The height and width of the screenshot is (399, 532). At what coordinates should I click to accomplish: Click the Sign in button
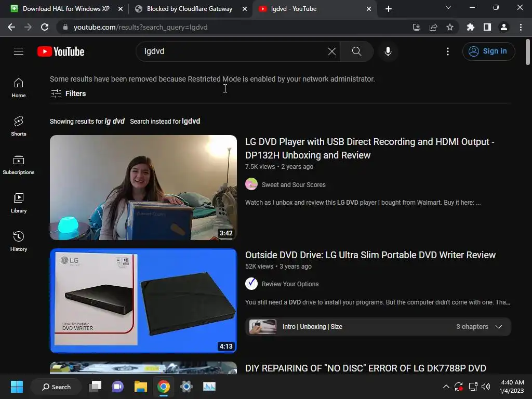coord(488,51)
